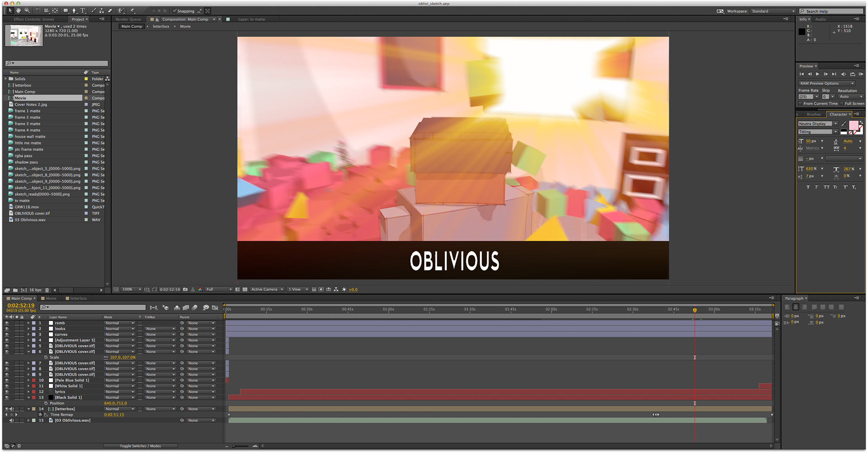Open the Titling font style dropdown
Image resolution: width=868 pixels, height=453 pixels.
[818, 132]
